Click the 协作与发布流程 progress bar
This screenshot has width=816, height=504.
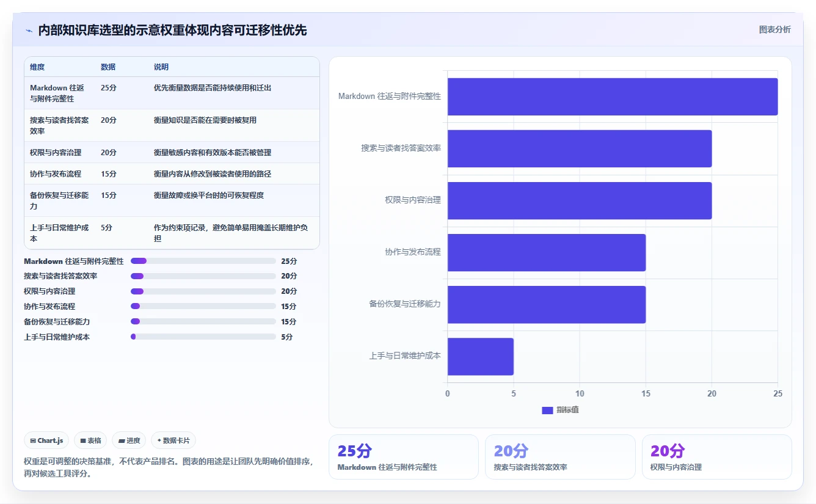pyautogui.click(x=203, y=307)
